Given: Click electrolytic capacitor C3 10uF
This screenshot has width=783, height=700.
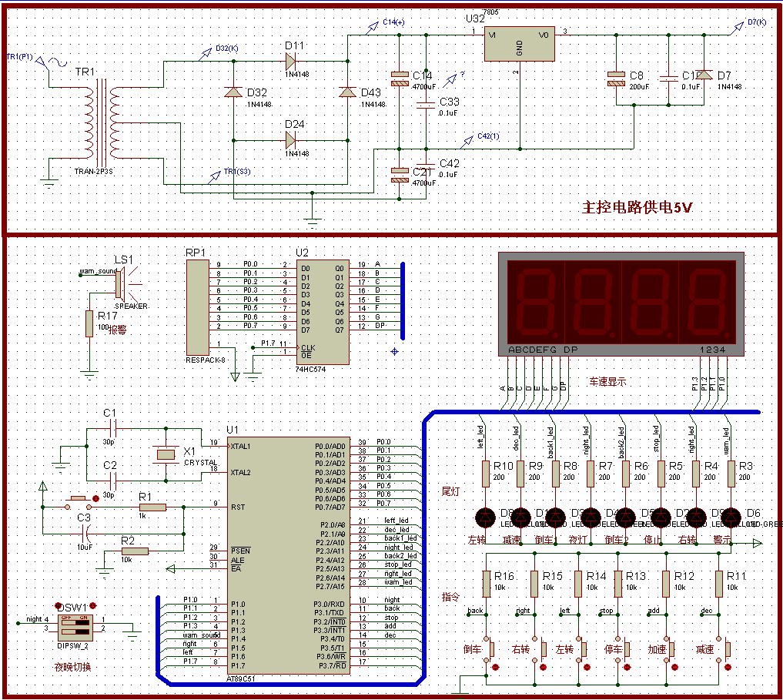Looking at the screenshot, I should 87,534.
